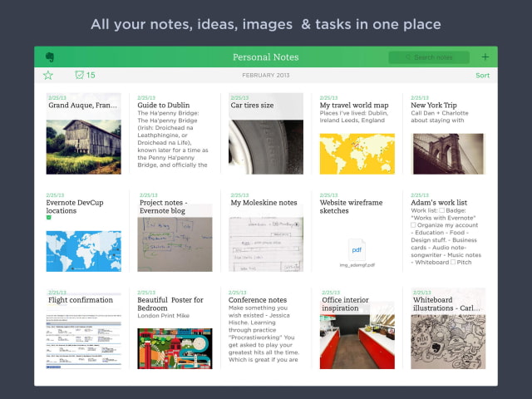Select the FEBRUARY 2013 section header

click(265, 76)
